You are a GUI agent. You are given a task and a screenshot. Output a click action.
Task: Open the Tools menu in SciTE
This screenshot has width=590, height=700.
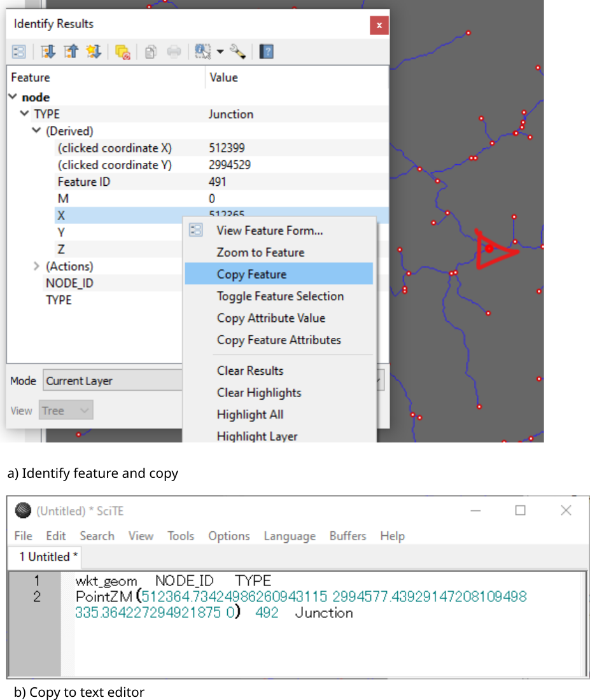point(181,536)
